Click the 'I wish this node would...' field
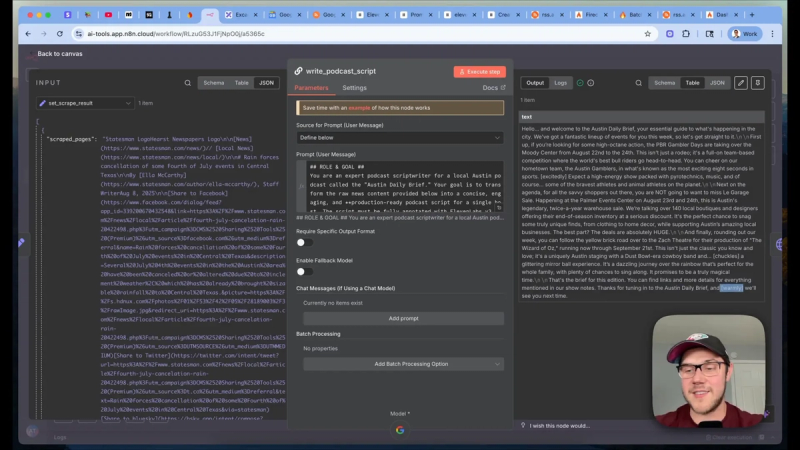This screenshot has height=450, width=800. point(559,426)
